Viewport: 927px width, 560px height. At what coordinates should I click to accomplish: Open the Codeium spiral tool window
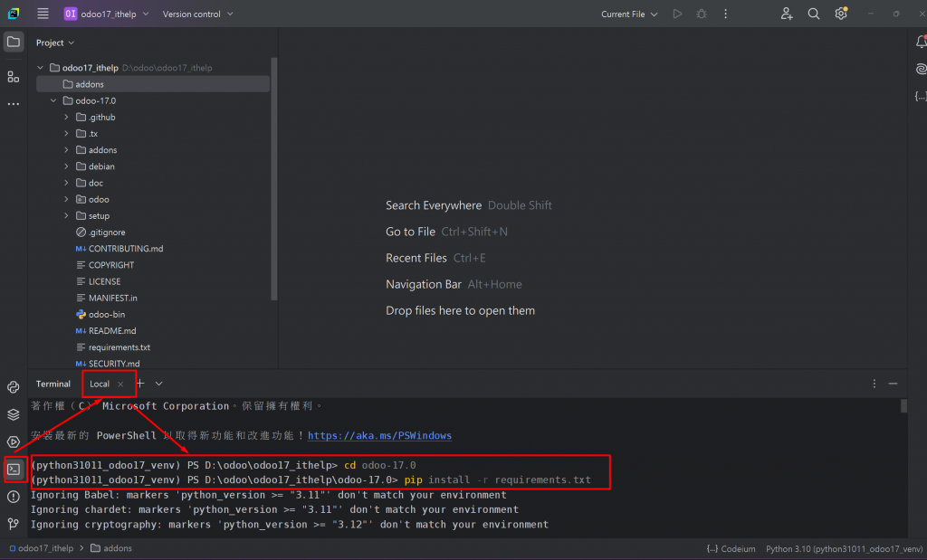click(x=921, y=69)
